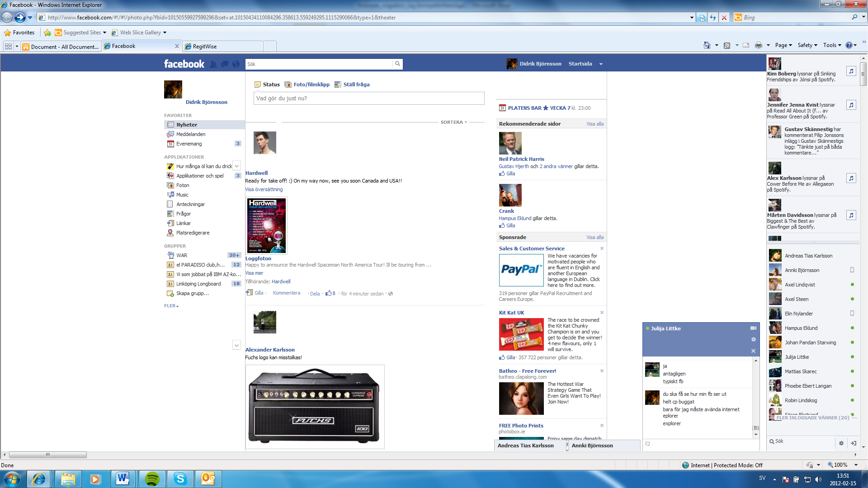
Task: Click the Print toolbar icon
Action: (759, 45)
